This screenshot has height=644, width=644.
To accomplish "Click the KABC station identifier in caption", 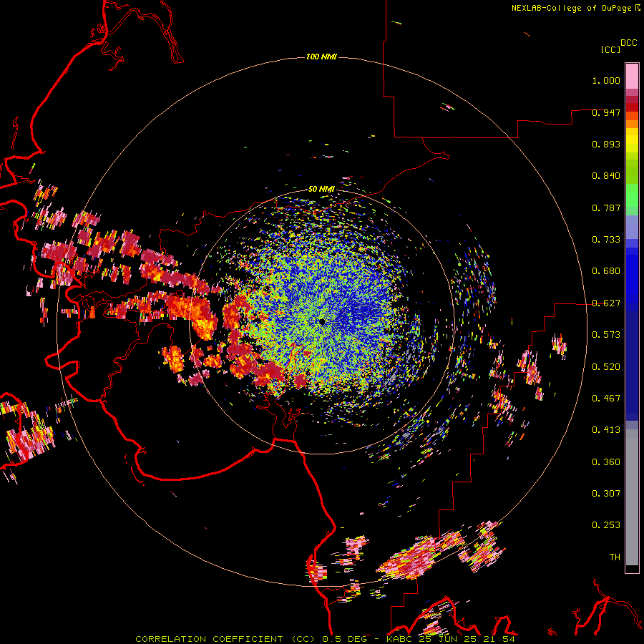I will 400,639.
